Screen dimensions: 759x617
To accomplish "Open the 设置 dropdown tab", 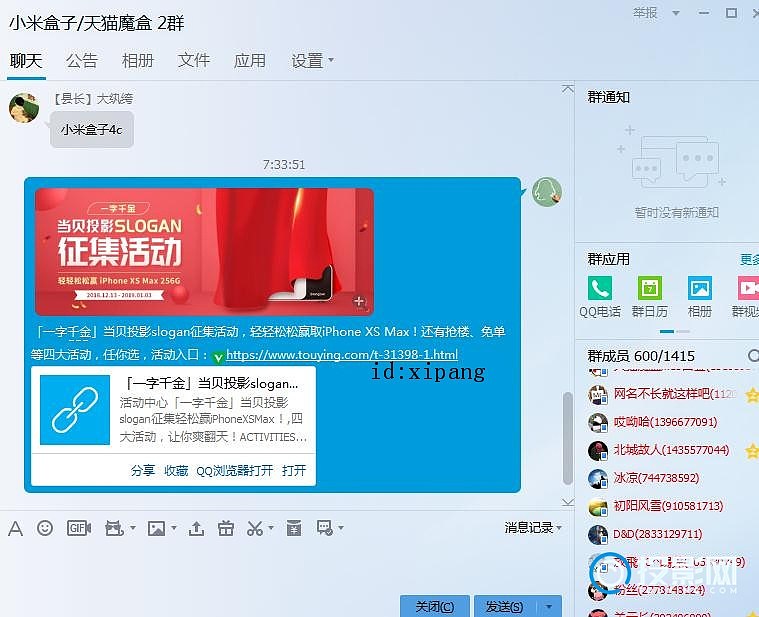I will (312, 61).
